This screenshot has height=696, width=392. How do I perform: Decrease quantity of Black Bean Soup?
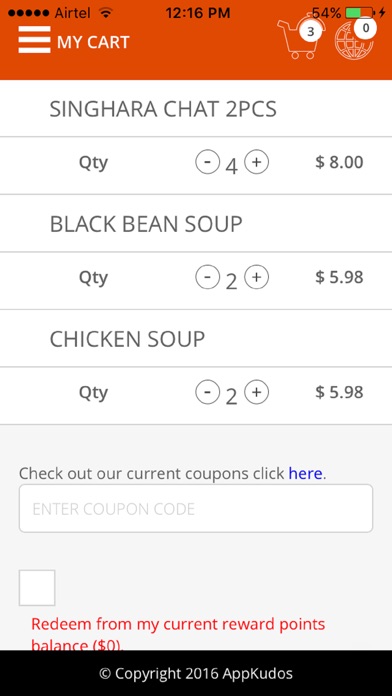[207, 277]
